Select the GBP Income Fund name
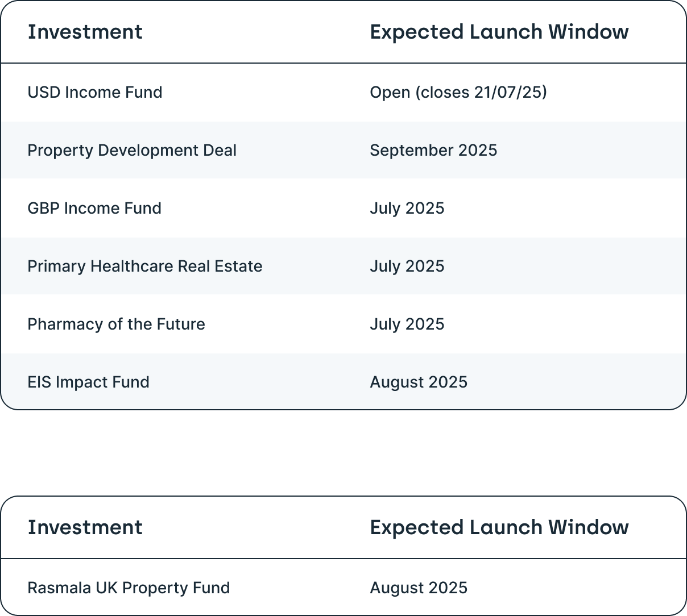687x616 pixels. (94, 208)
